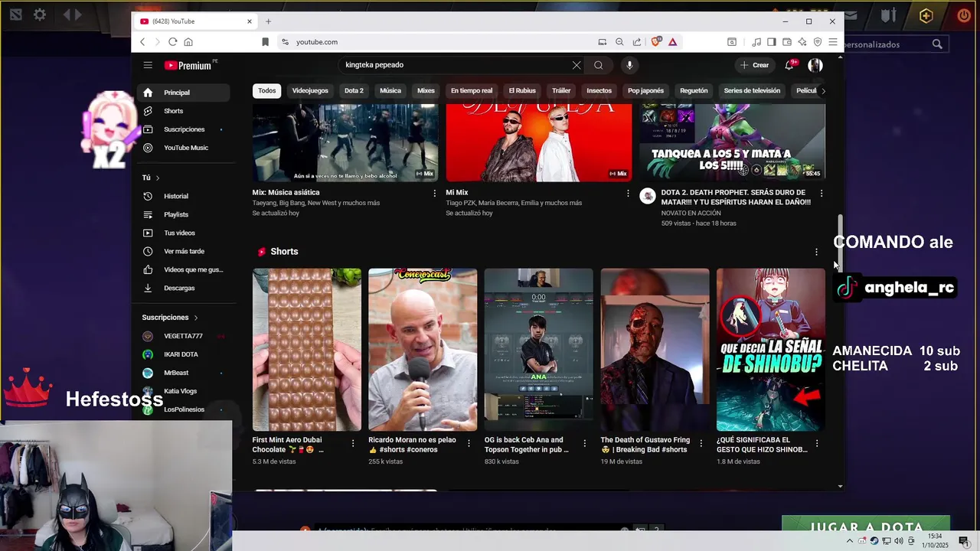This screenshot has width=980, height=551.
Task: Click the bookmark icon beside address bar
Action: (x=265, y=42)
